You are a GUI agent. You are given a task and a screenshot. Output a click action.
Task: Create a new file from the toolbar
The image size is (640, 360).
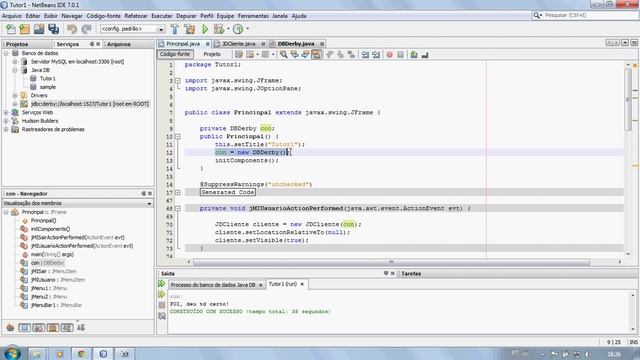tap(11, 29)
